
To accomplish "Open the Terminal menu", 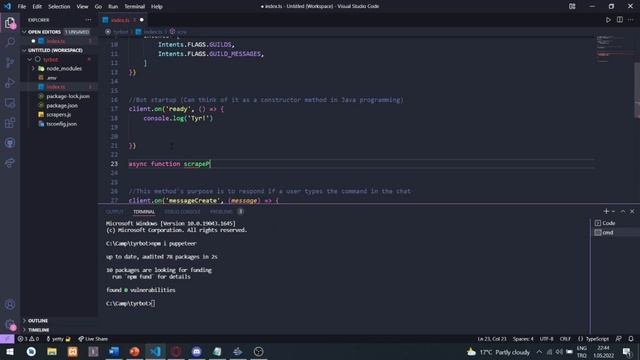I will [x=135, y=7].
